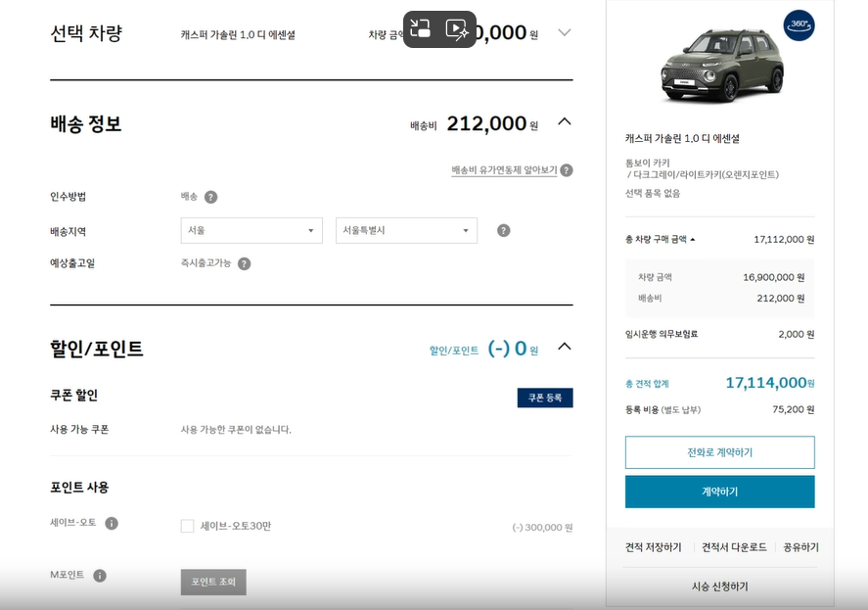Click the 16,900,000 원 차량 금액 value
Screen dimensions: 868x610
[773, 277]
